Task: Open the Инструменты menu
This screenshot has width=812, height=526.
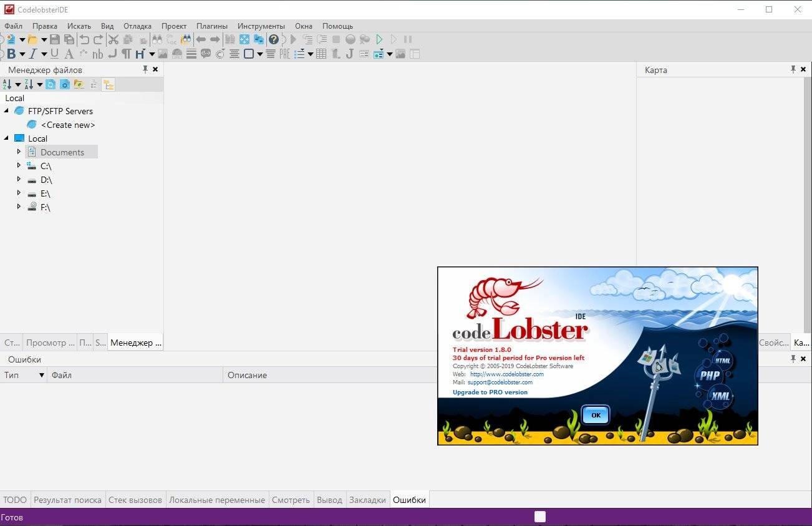Action: (x=261, y=26)
